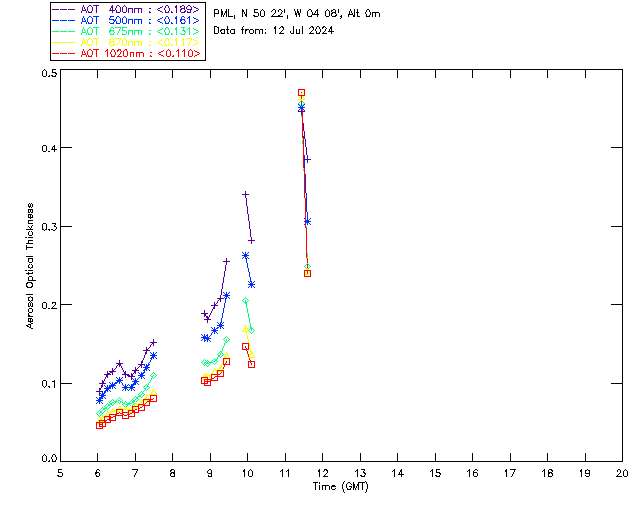Click the PML station location text

click(x=297, y=14)
